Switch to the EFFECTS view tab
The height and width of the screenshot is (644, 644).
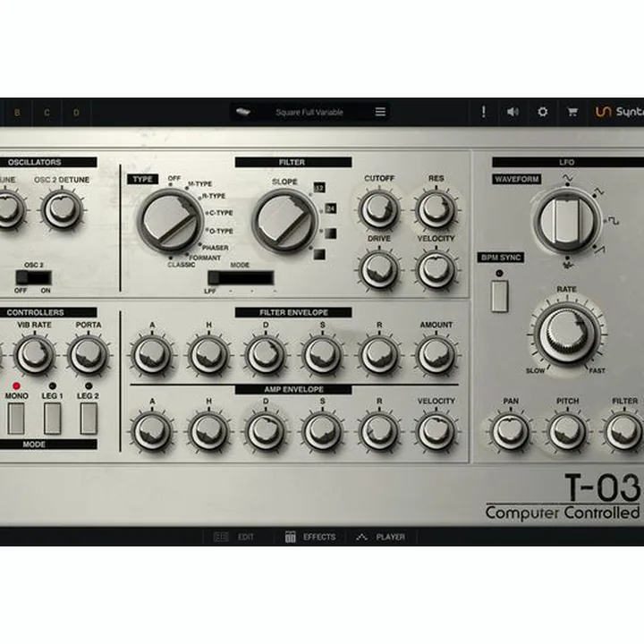pos(310,537)
